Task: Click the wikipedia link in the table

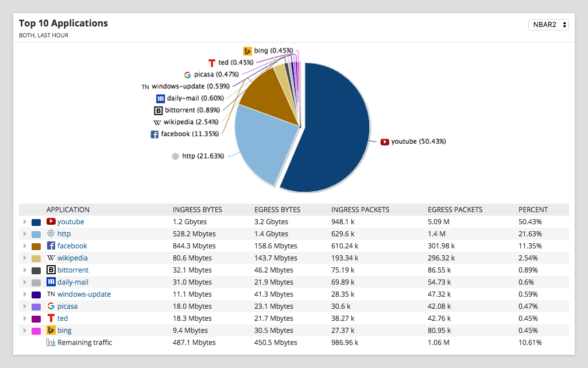Action: [72, 258]
